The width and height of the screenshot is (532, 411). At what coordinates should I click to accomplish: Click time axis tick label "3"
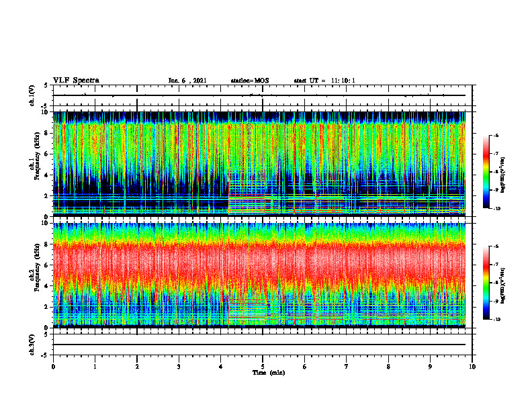pyautogui.click(x=179, y=367)
